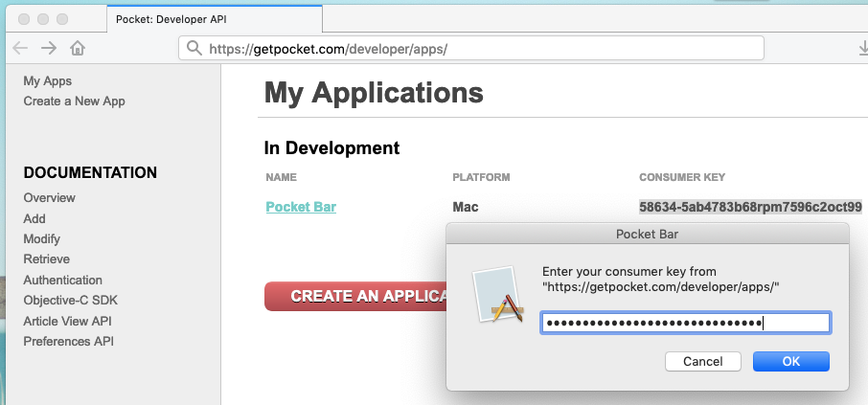Viewport: 868px width, 405px height.
Task: Open Add documentation link
Action: pos(34,218)
